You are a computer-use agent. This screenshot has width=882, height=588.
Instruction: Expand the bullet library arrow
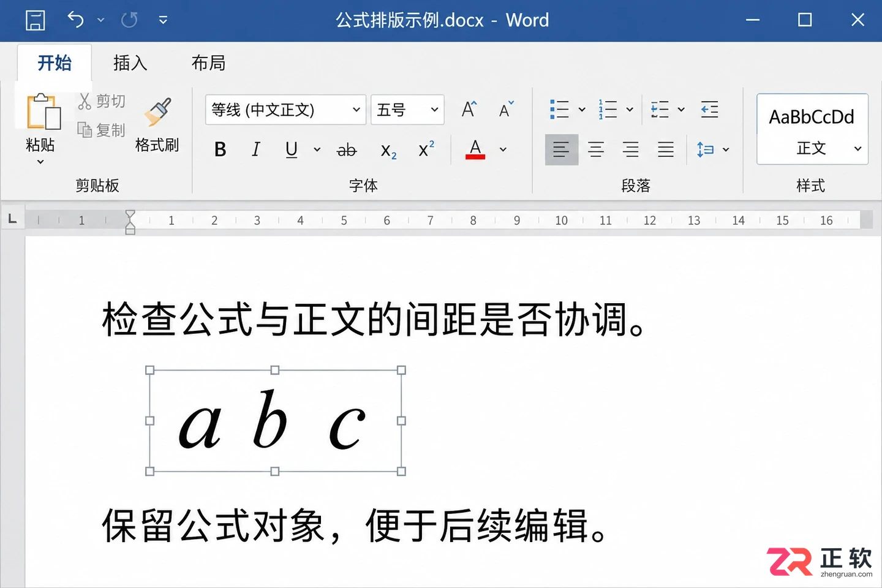(x=582, y=110)
